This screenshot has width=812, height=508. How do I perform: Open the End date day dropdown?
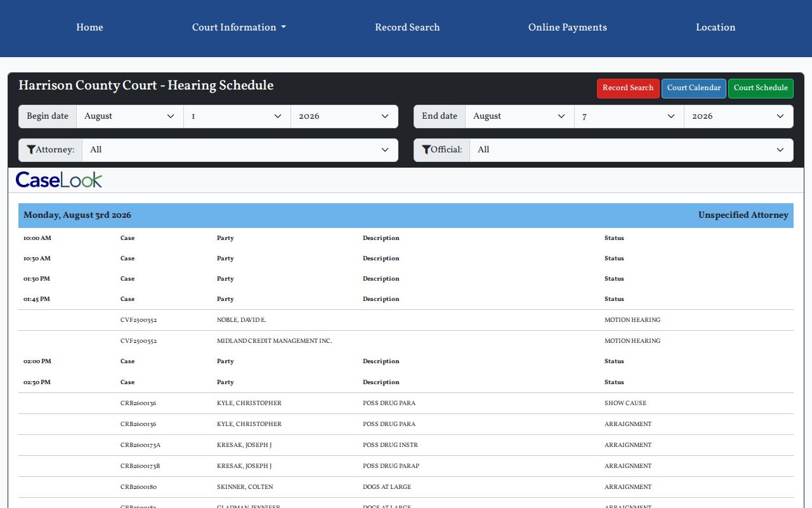point(629,116)
